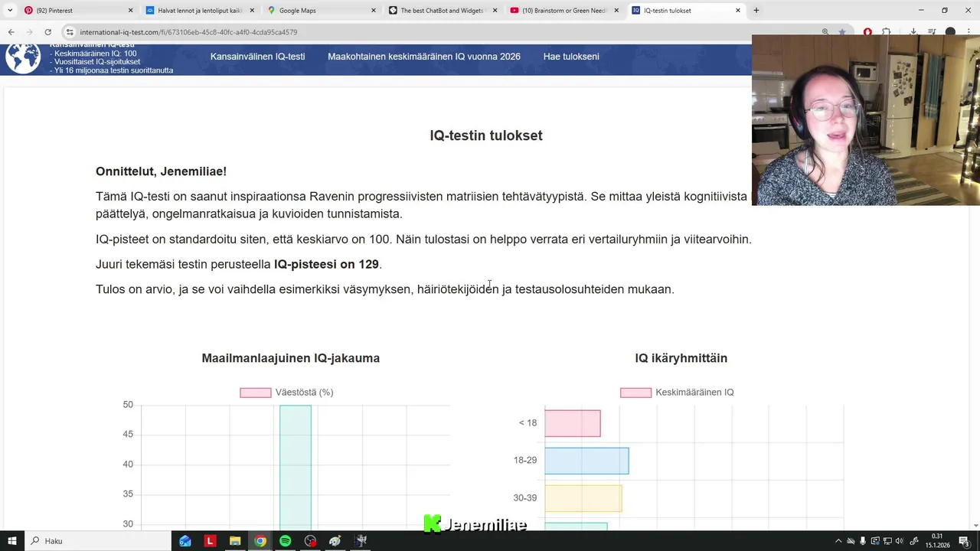The width and height of the screenshot is (980, 551).
Task: Open the volume control in system tray
Action: pyautogui.click(x=899, y=541)
